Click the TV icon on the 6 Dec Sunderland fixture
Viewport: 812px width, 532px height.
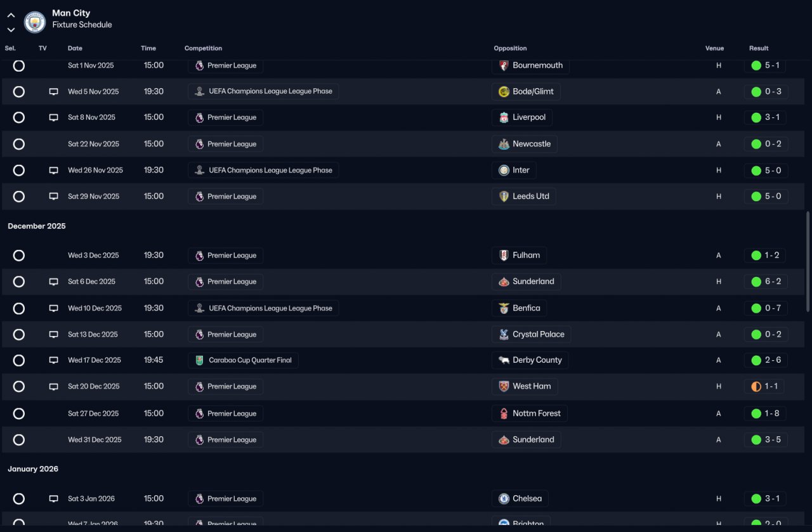(54, 282)
